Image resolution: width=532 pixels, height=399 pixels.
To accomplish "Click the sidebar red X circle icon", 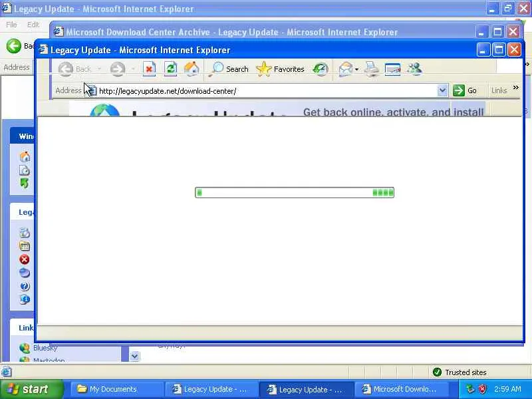I will point(25,259).
